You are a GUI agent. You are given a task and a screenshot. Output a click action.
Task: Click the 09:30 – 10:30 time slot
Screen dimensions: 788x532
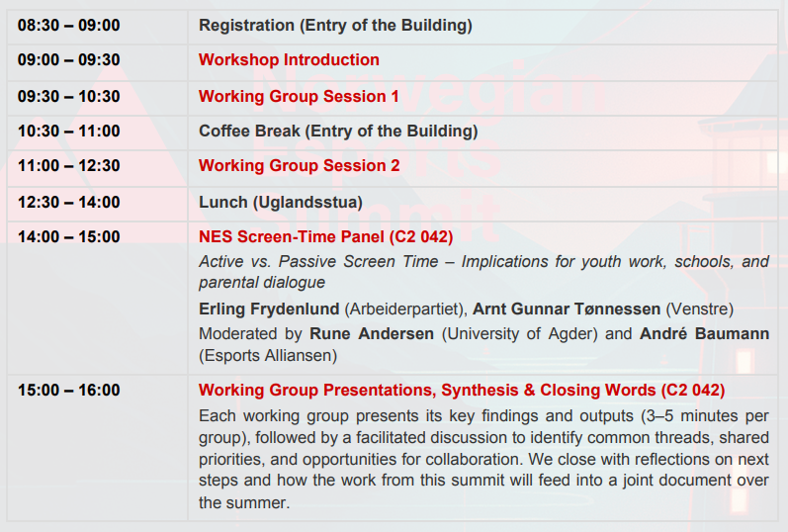click(68, 96)
